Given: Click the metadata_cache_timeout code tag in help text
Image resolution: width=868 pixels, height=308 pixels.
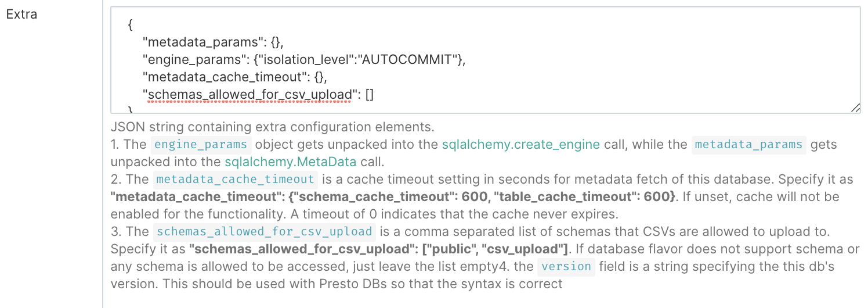Looking at the screenshot, I should coord(236,180).
